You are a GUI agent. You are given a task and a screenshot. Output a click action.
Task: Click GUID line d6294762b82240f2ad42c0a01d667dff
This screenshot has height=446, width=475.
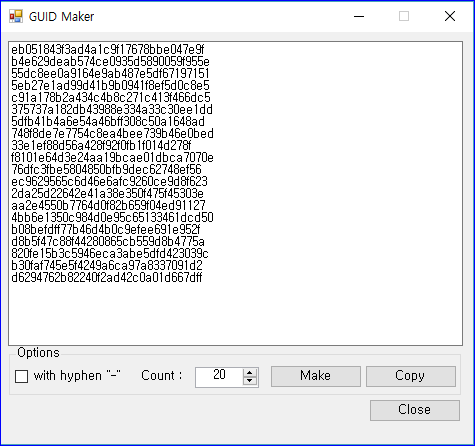pos(107,278)
